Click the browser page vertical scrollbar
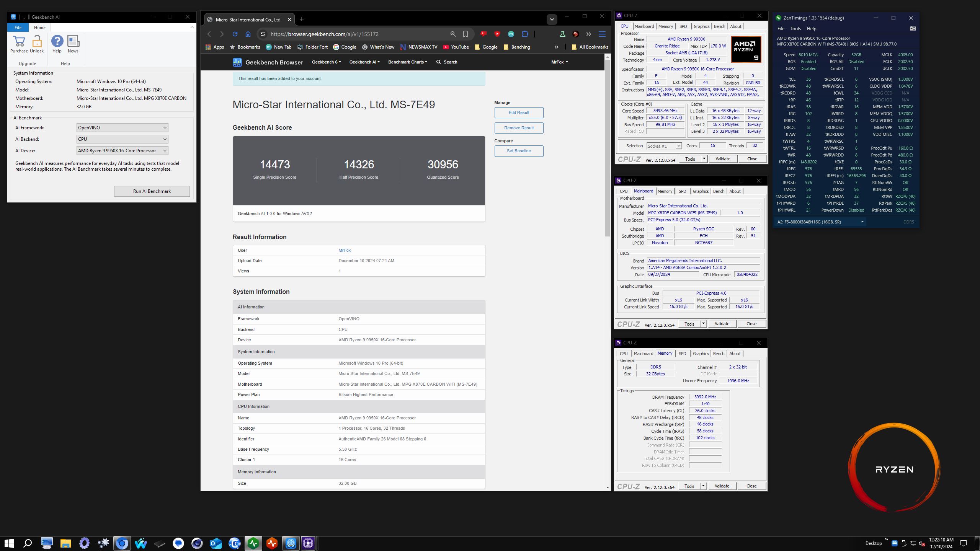 tap(608, 148)
